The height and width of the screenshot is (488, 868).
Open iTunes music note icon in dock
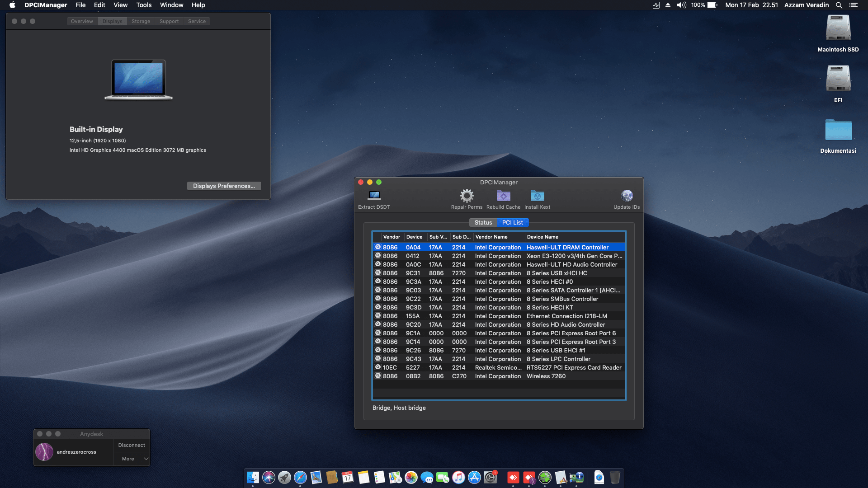point(458,477)
